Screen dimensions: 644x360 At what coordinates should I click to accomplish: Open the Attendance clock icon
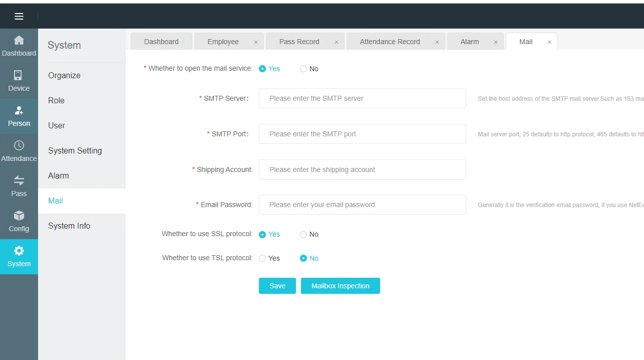[x=19, y=146]
